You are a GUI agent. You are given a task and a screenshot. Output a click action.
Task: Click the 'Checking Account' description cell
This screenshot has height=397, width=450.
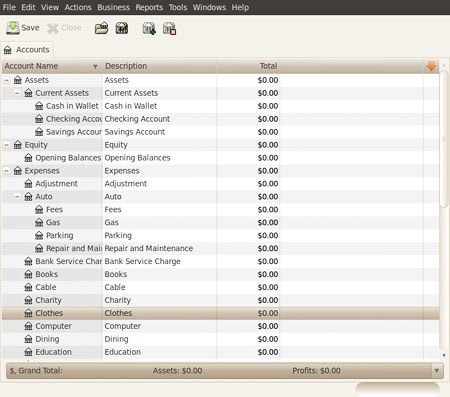[137, 119]
